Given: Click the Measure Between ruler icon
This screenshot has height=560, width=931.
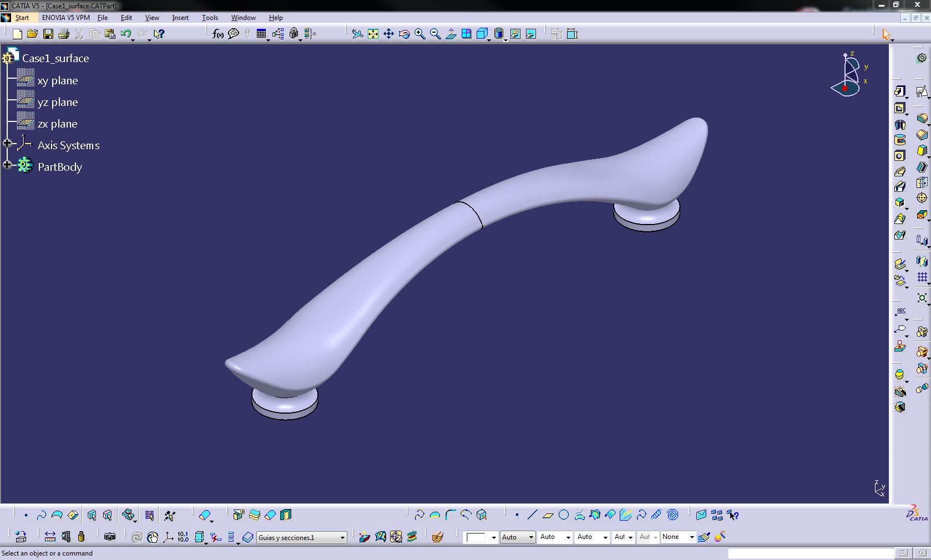Looking at the screenshot, I should pyautogui.click(x=50, y=537).
